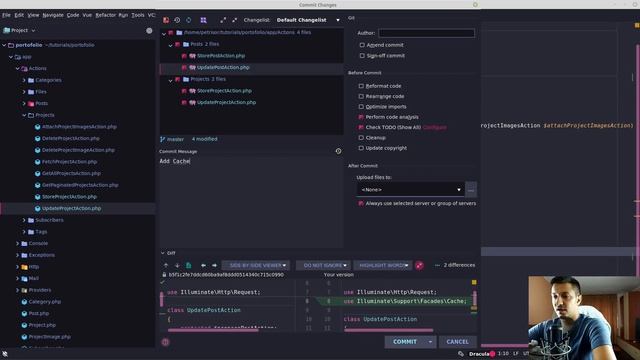Enable the Reformat code checkbox
Image resolution: width=640 pixels, height=360 pixels.
tap(361, 86)
